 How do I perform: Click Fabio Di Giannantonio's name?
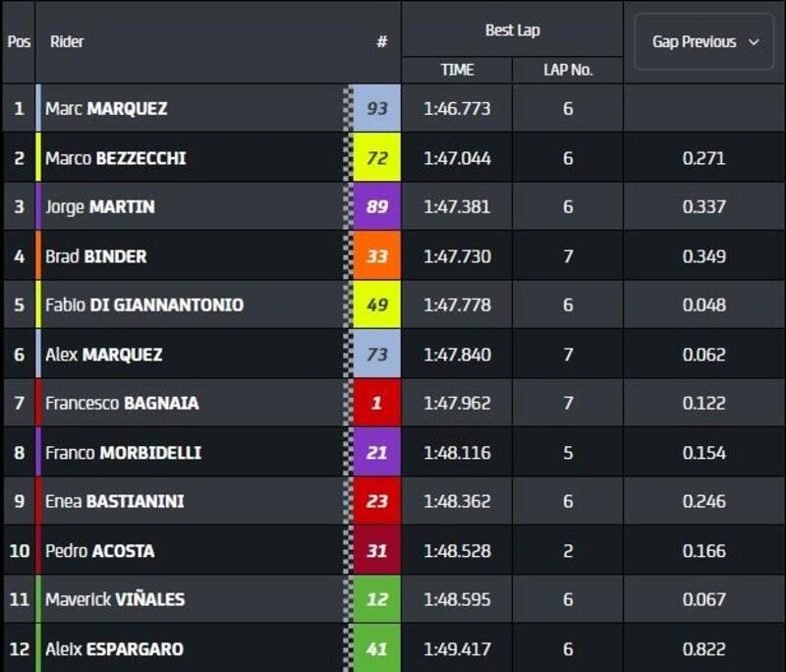(x=143, y=305)
